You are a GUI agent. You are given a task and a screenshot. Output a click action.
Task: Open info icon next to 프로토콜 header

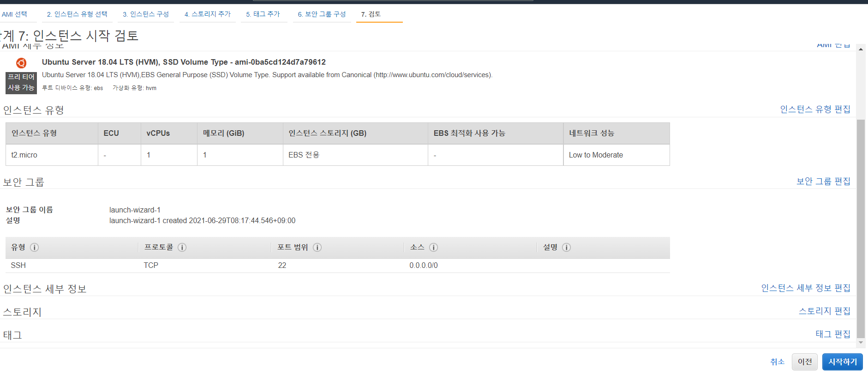182,248
